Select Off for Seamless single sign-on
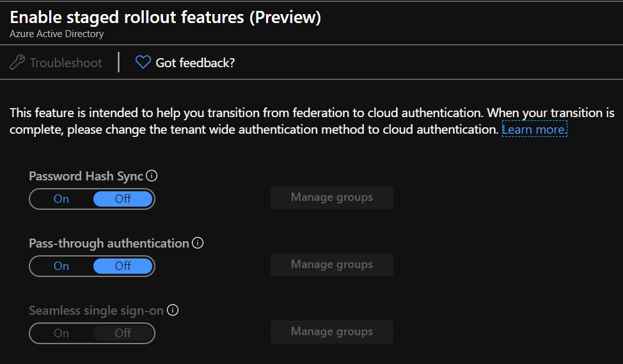Image resolution: width=623 pixels, height=364 pixels. click(x=123, y=333)
